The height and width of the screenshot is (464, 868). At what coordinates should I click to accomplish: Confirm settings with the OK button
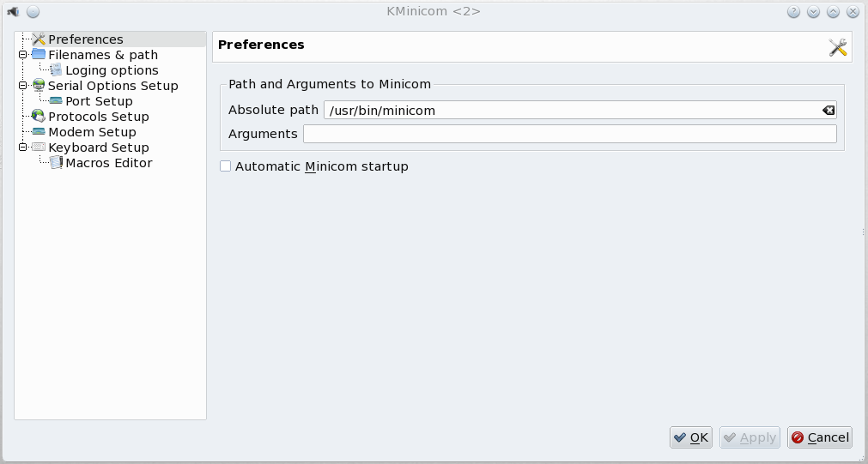click(691, 437)
